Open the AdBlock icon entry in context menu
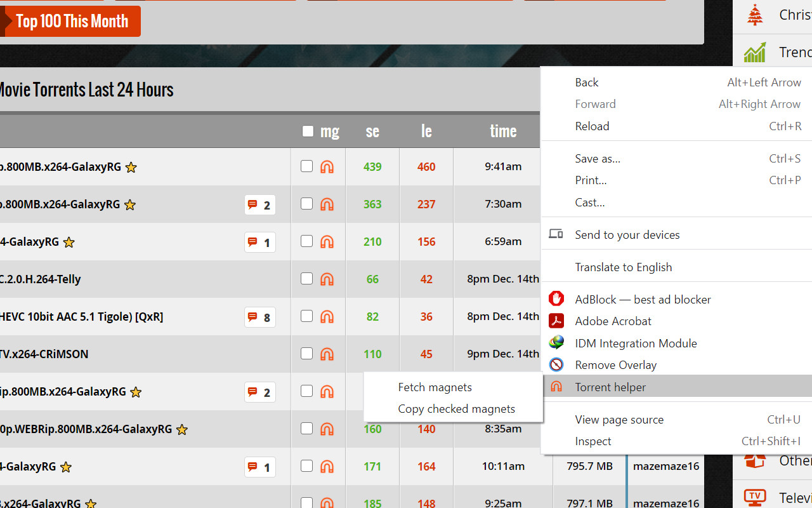 (x=556, y=299)
